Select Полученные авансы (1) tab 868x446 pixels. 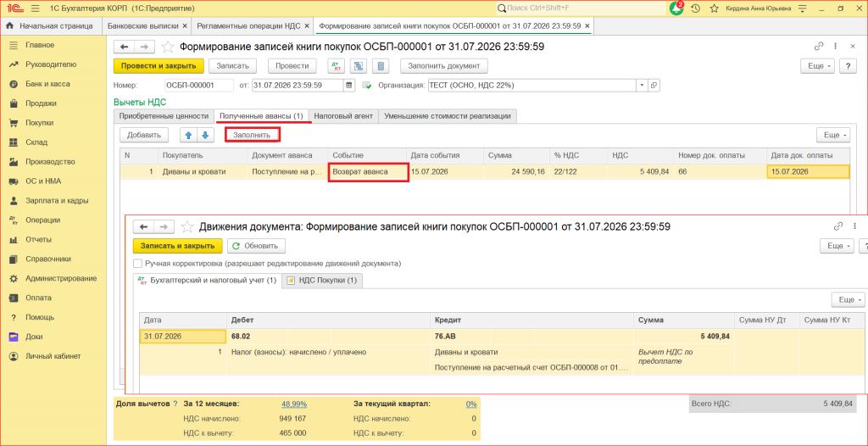click(261, 116)
